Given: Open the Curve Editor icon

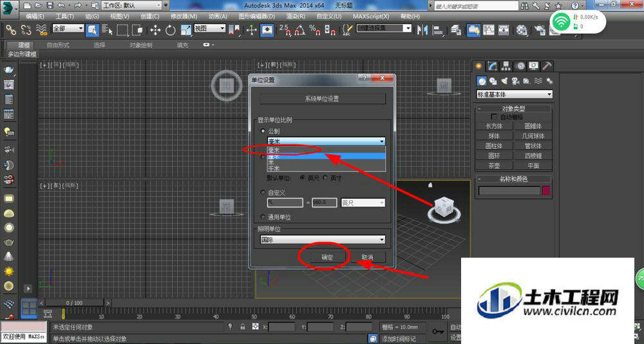Looking at the screenshot, I should coord(489,30).
